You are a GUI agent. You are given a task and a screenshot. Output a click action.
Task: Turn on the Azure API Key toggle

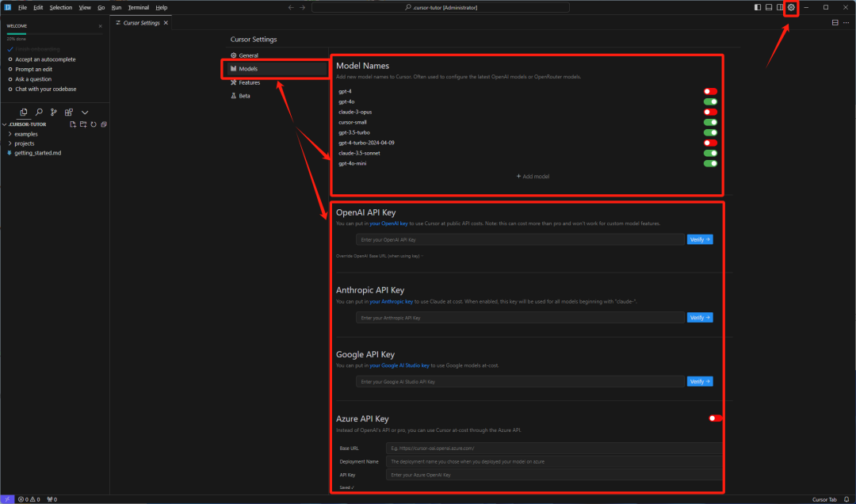715,418
